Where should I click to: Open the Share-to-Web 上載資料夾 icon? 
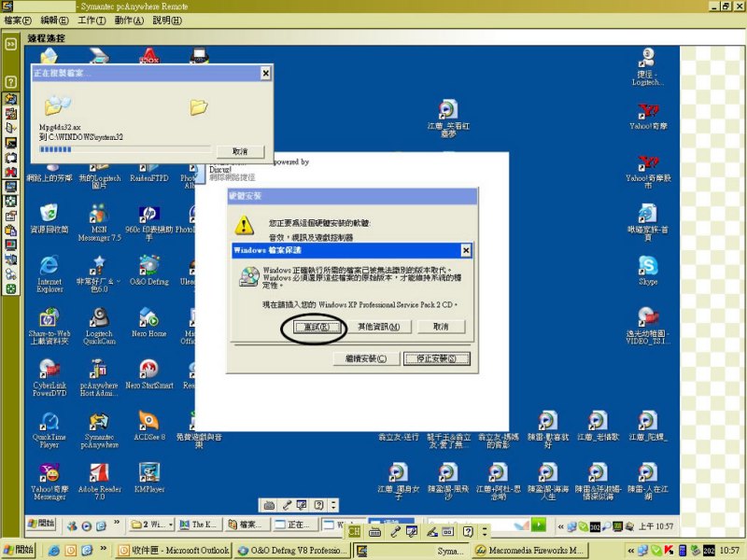click(49, 326)
